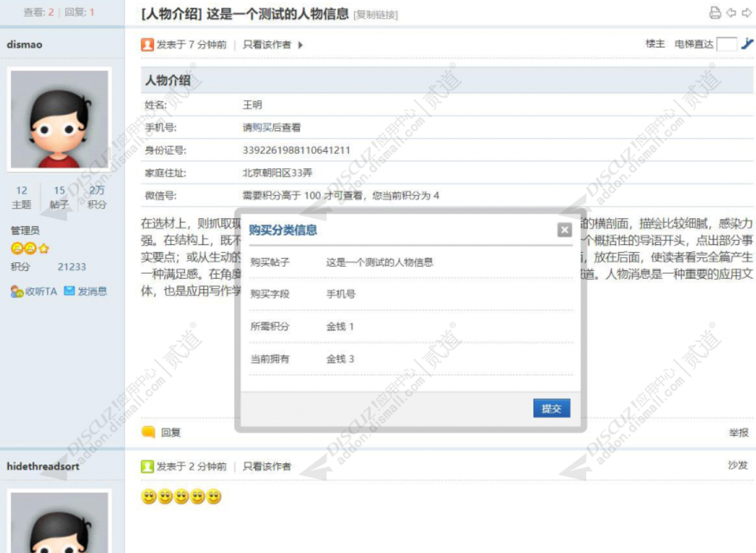Open dismao's avatar image
Viewport: 756px width, 553px height.
coord(59,119)
